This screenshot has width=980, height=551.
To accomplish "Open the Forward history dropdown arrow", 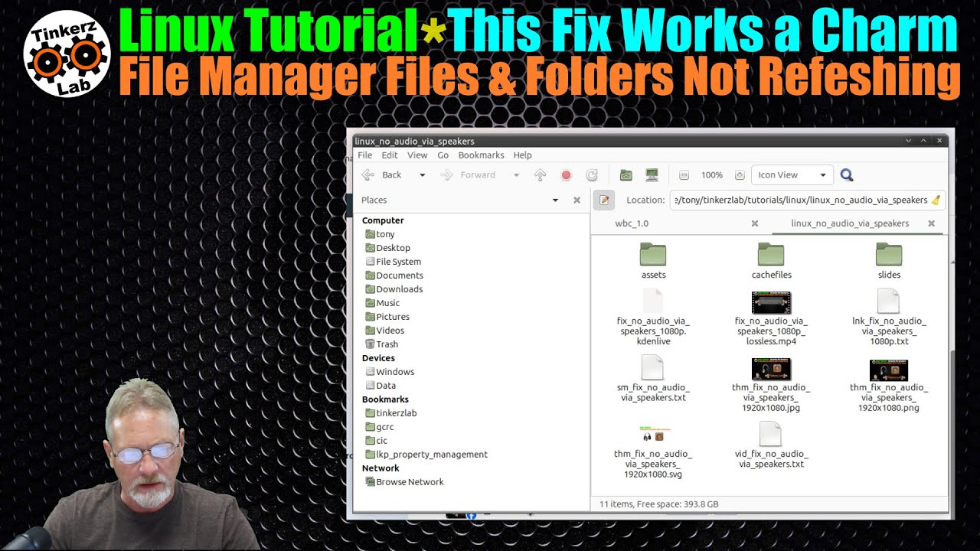I will pyautogui.click(x=516, y=175).
